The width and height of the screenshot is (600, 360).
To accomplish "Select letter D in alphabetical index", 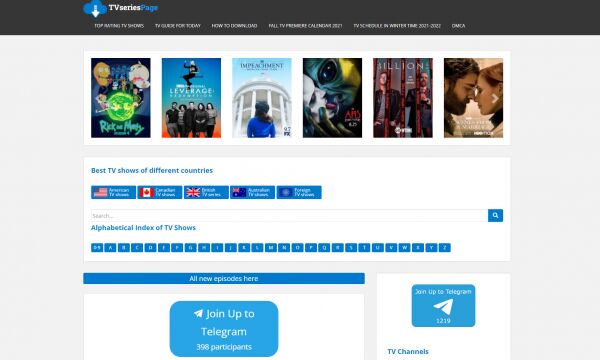I will (x=150, y=248).
